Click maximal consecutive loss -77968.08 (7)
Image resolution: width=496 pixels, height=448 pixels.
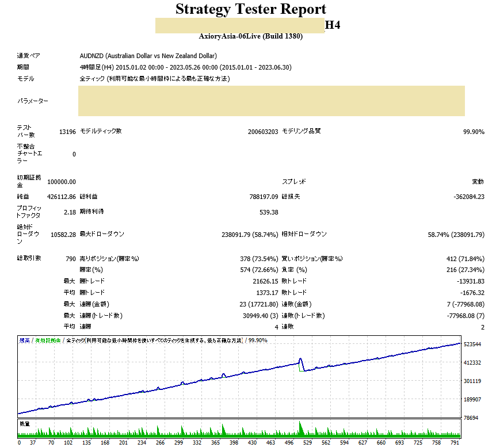(x=466, y=316)
